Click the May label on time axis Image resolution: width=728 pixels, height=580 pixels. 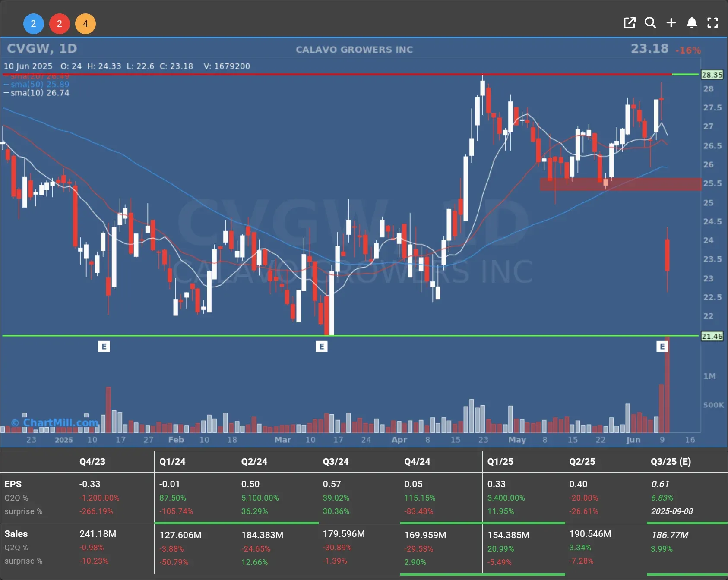point(517,440)
